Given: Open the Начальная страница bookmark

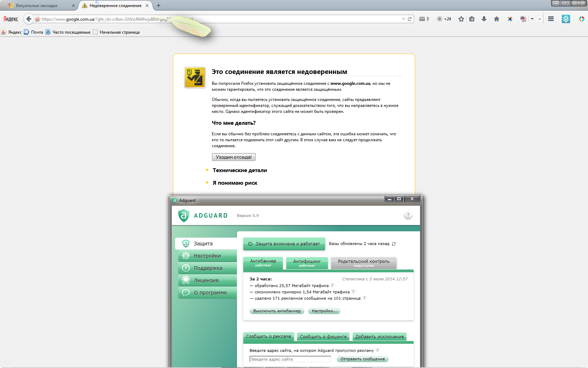Looking at the screenshot, I should (x=116, y=32).
